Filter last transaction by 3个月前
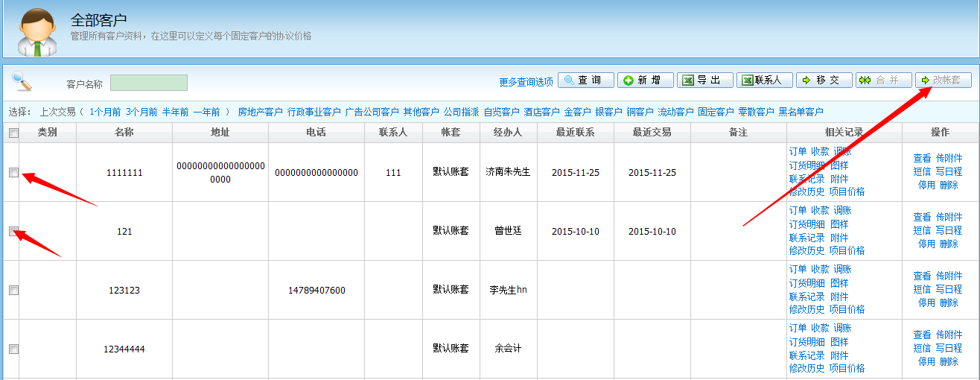This screenshot has height=380, width=980. click(x=141, y=112)
